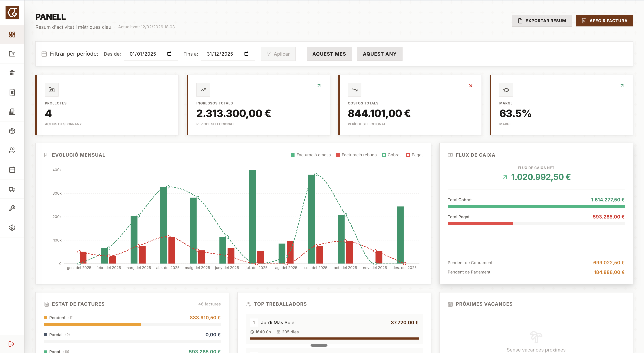Click the logout icon at sidebar bottom
Image resolution: width=644 pixels, height=353 pixels.
(11, 344)
